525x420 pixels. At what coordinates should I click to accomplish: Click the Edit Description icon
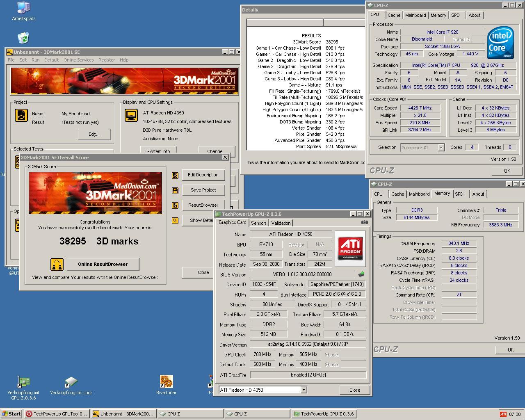coord(175,175)
